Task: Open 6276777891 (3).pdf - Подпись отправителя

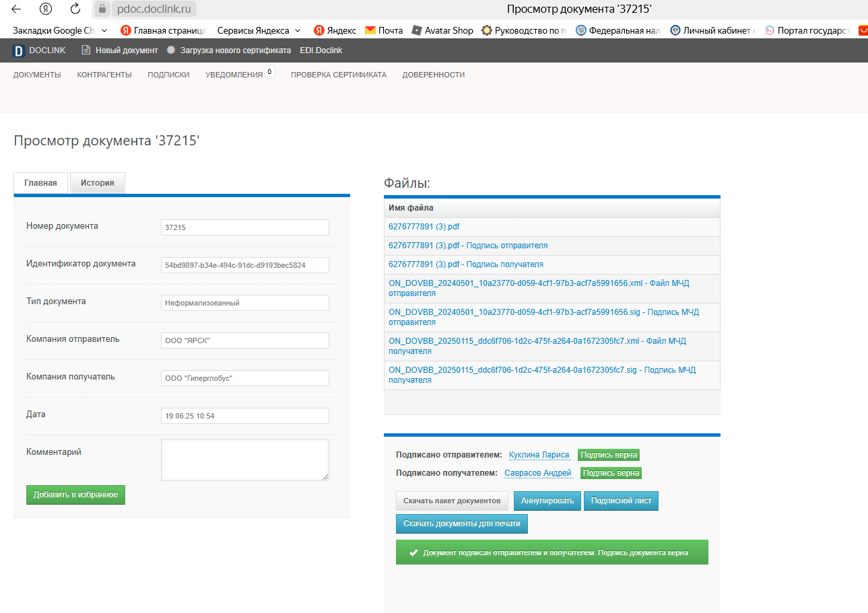Action: pos(468,246)
